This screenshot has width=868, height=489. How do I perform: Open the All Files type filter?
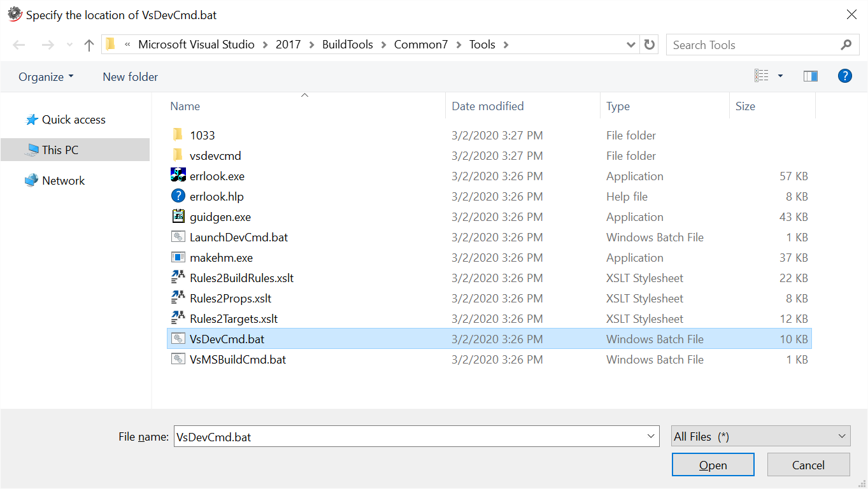click(x=761, y=436)
